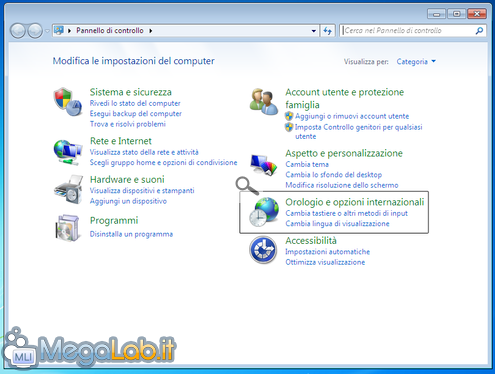The image size is (495, 374).
Task: Open Trova e risolvi problemi
Action: [128, 124]
